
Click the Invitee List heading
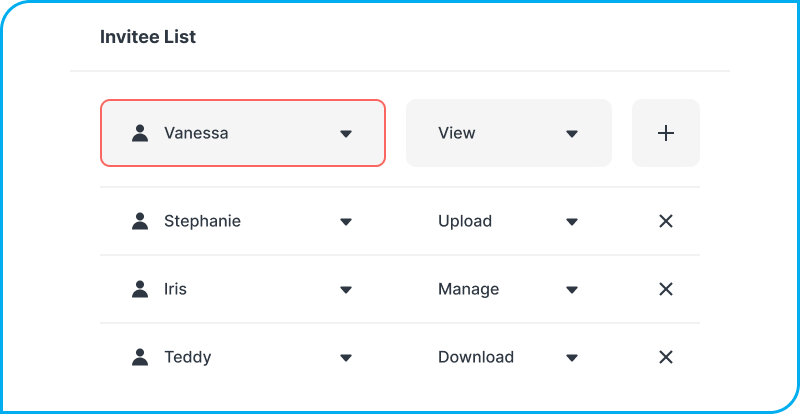coord(148,37)
